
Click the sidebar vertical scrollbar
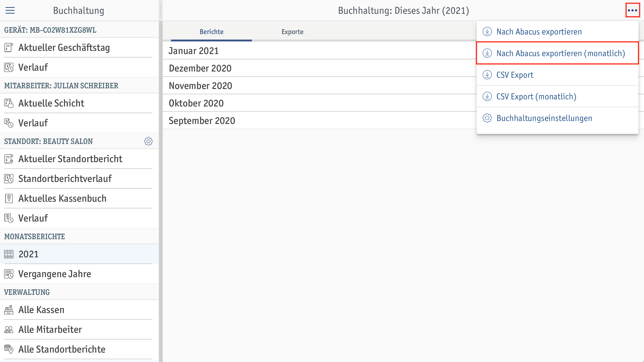point(161,191)
